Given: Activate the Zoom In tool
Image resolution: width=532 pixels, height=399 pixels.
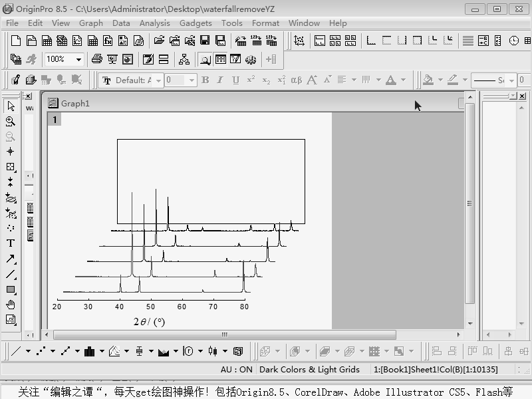Looking at the screenshot, I should point(11,122).
